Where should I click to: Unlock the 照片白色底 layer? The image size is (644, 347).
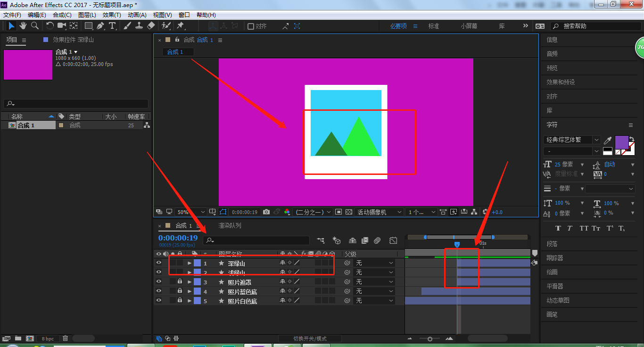180,300
